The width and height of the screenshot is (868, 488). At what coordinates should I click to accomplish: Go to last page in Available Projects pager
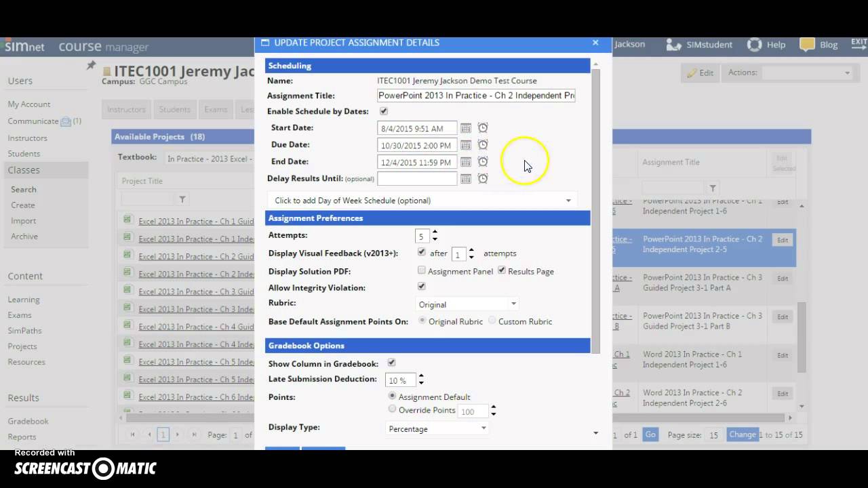tap(194, 434)
